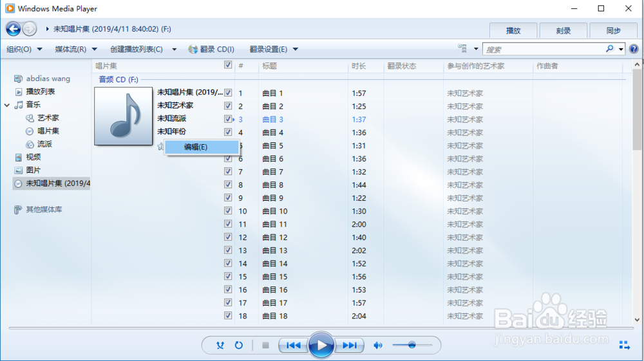Switch to the 刻录 tab
The width and height of the screenshot is (644, 361).
pos(563,31)
